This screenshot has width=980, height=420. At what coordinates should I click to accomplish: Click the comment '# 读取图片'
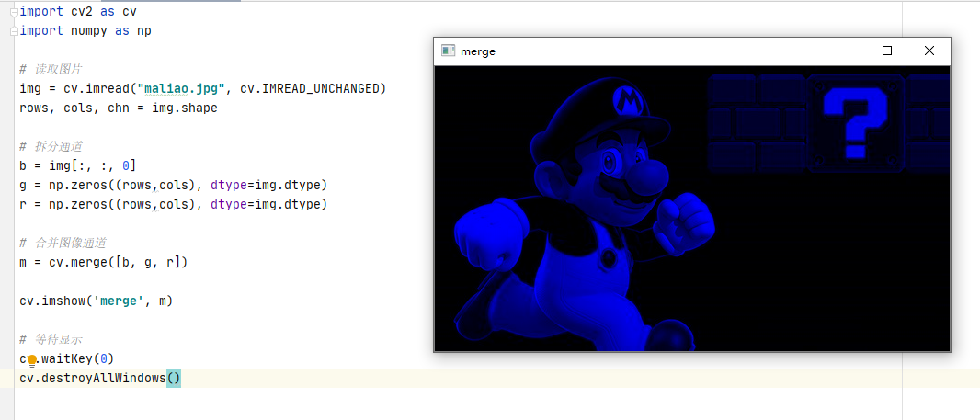click(x=51, y=69)
